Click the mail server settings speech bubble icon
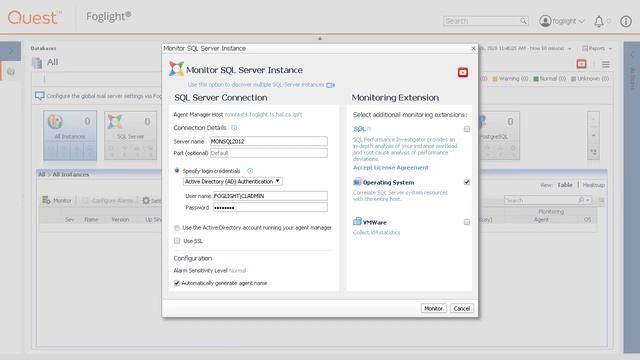640x360 pixels. coord(40,96)
